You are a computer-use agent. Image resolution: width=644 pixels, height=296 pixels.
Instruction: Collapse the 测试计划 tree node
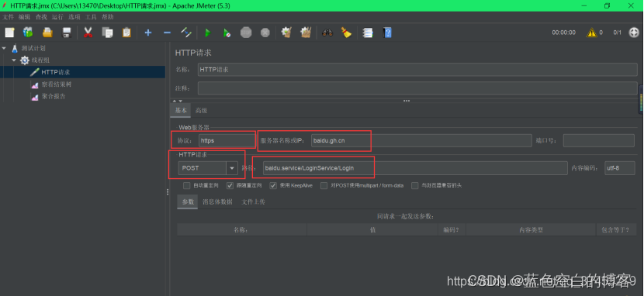point(4,48)
